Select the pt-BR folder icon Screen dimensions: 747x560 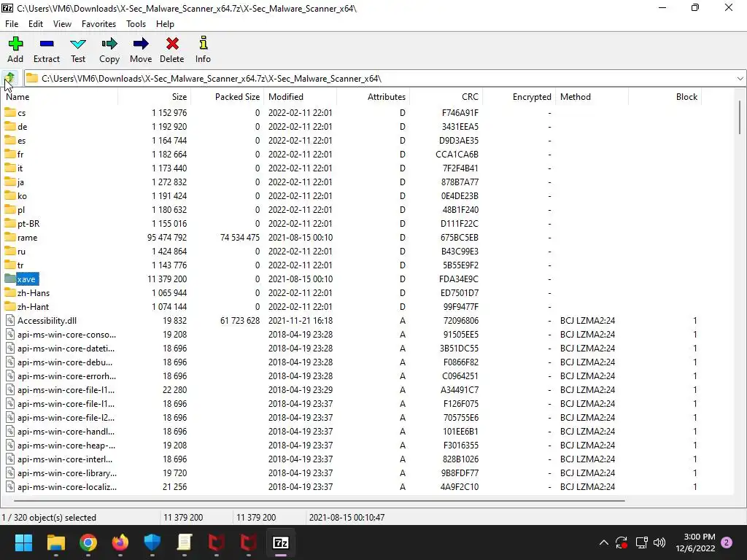pyautogui.click(x=10, y=223)
